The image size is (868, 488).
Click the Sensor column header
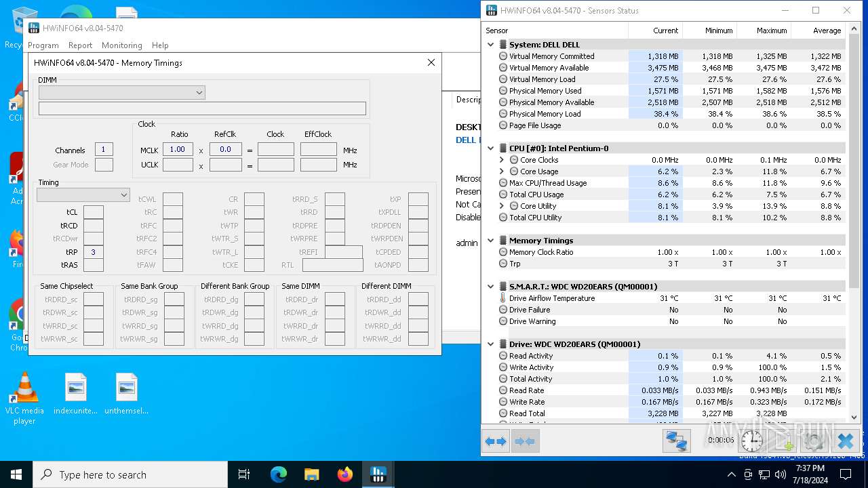click(x=555, y=30)
